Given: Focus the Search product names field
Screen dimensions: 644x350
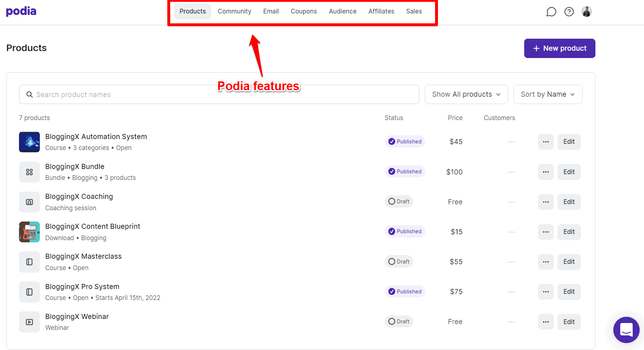Looking at the screenshot, I should (219, 95).
